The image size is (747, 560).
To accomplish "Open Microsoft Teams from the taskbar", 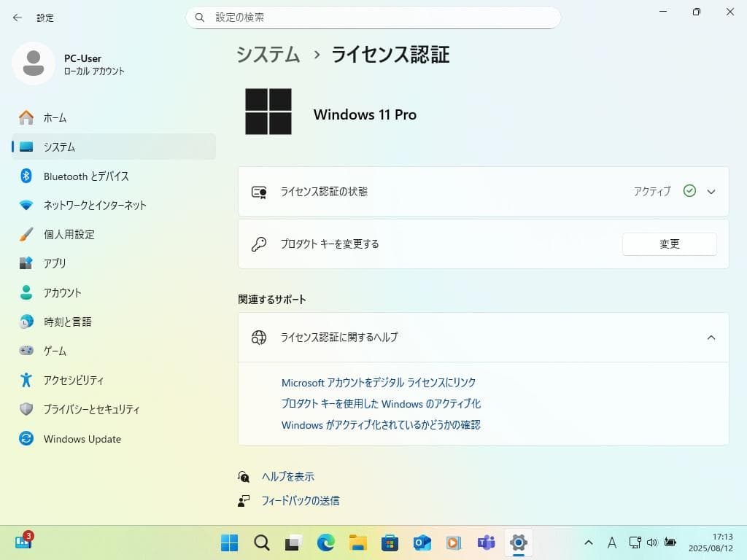I will click(486, 542).
